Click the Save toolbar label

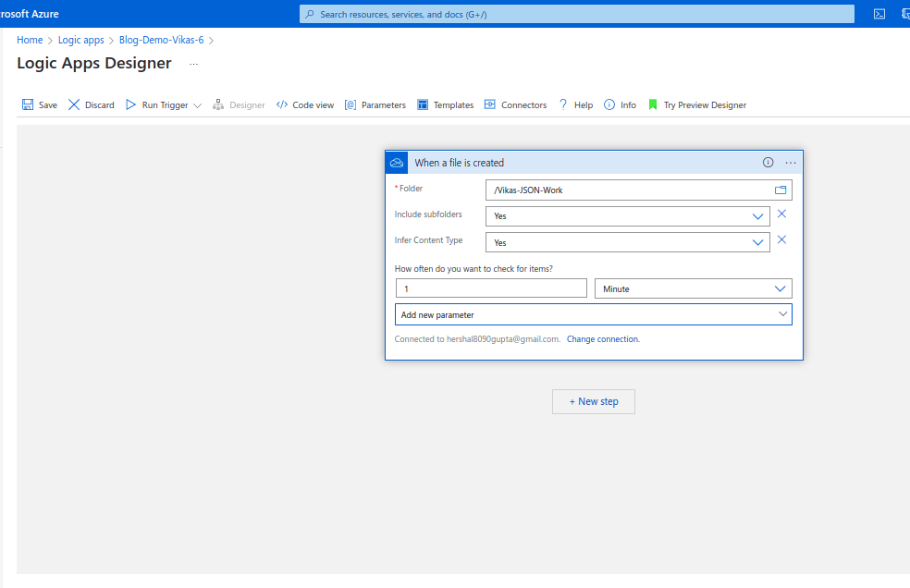click(x=47, y=105)
